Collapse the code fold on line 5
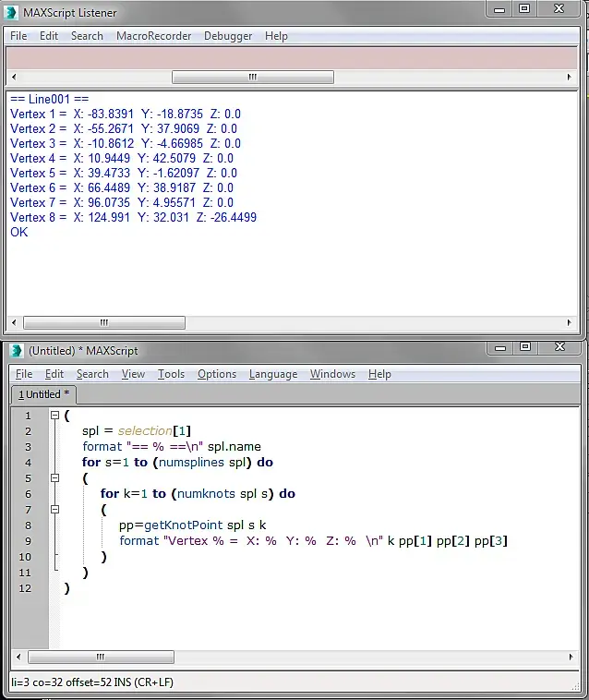Viewport: 589px width, 700px height. click(x=54, y=478)
